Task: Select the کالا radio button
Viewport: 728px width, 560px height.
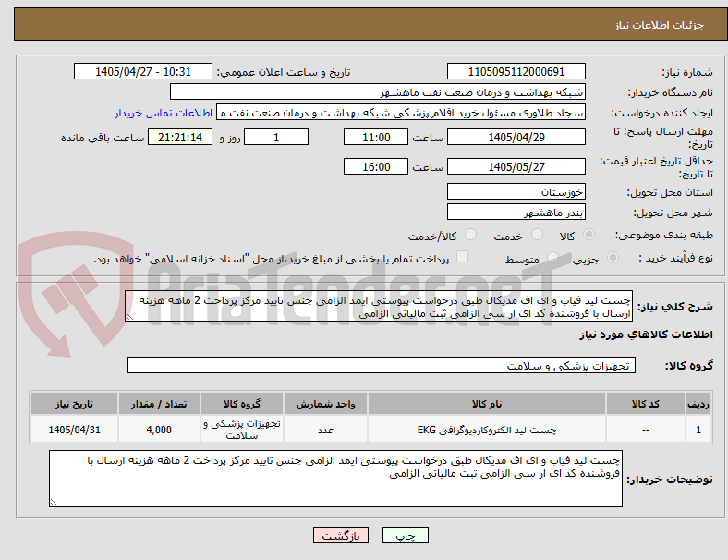Action: [588, 235]
